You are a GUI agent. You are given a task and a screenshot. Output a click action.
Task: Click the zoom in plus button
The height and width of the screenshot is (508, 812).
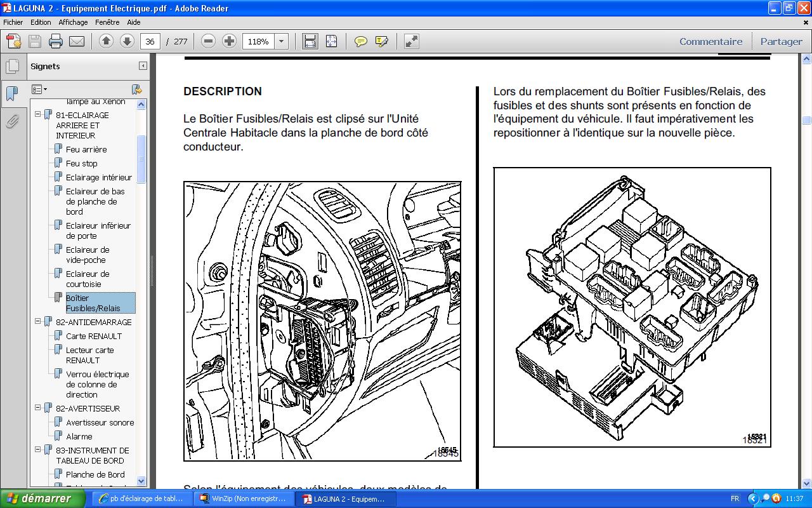tap(229, 41)
